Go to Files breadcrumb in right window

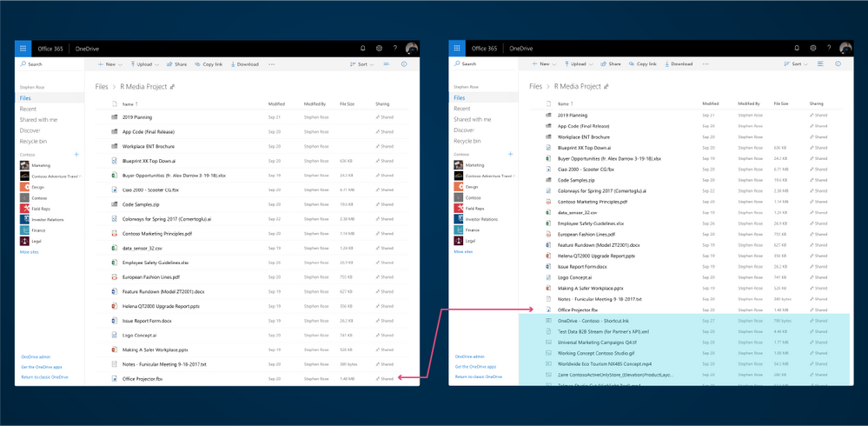535,86
